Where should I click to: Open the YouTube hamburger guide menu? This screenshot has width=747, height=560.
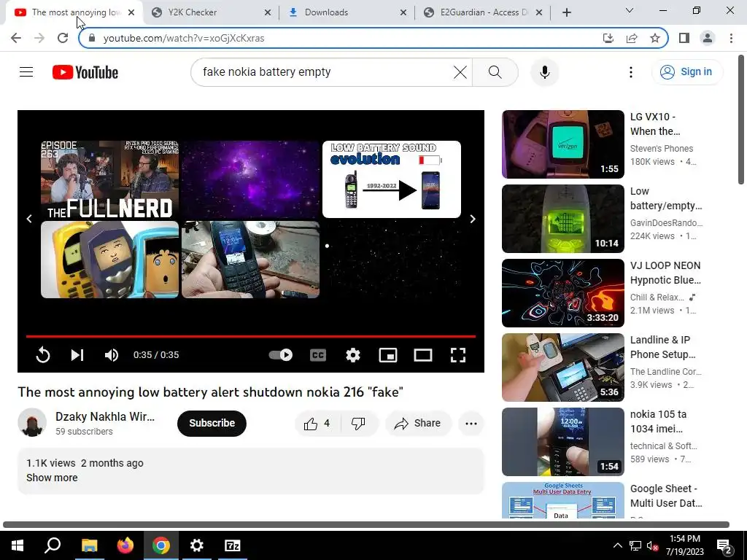coord(26,72)
